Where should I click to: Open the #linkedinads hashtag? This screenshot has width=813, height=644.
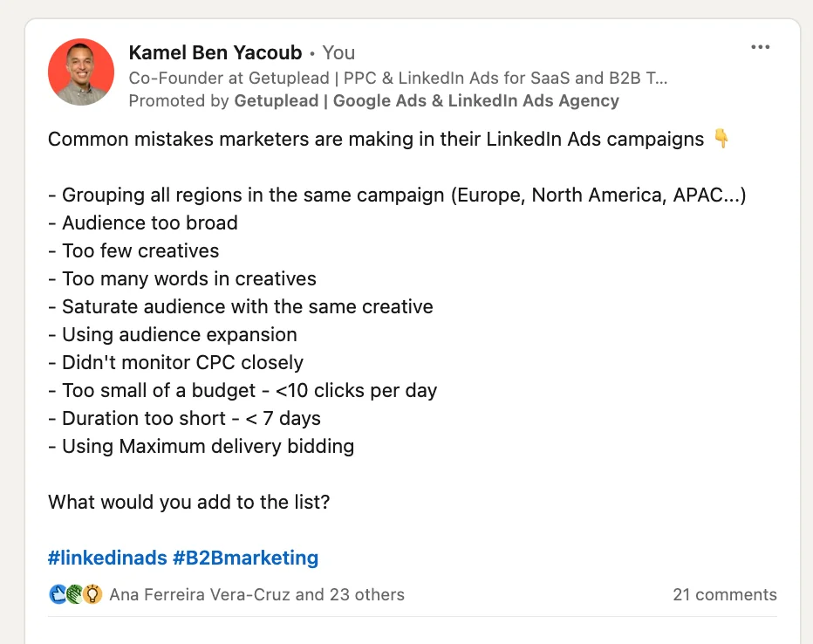[x=106, y=558]
